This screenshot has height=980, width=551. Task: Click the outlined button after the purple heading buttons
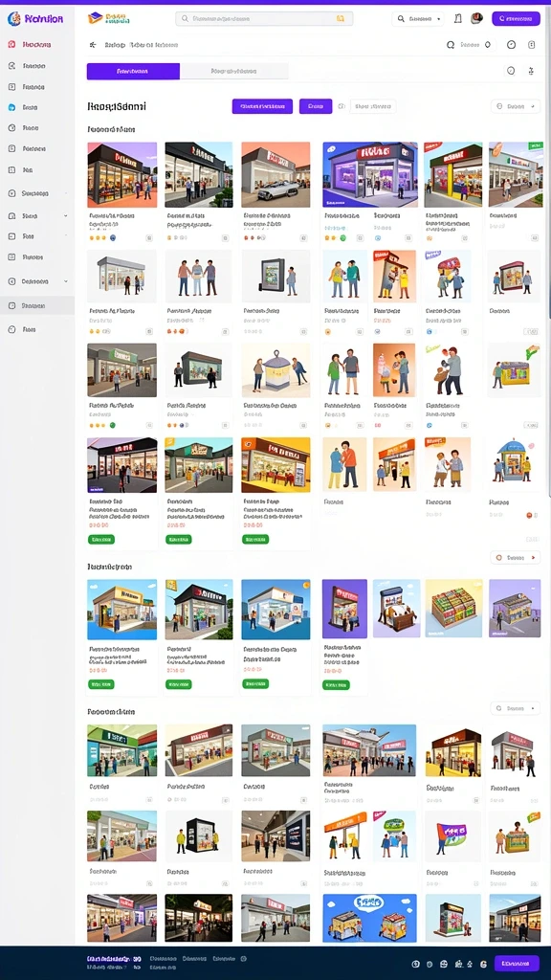(373, 106)
